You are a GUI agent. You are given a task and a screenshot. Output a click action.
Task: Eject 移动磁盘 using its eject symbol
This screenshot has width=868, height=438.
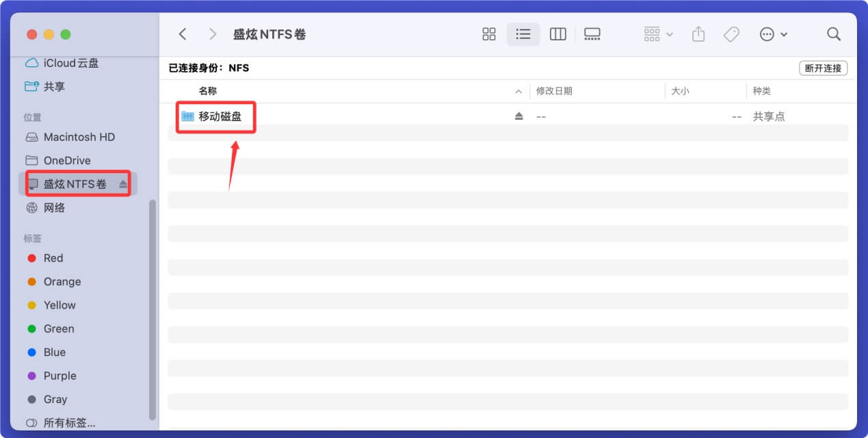pos(518,116)
